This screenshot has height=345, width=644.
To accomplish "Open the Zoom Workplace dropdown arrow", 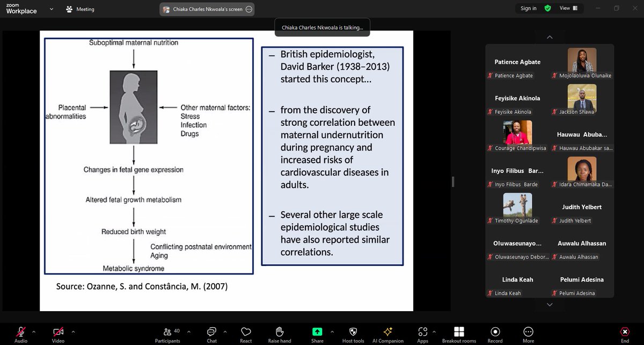I will [x=52, y=9].
